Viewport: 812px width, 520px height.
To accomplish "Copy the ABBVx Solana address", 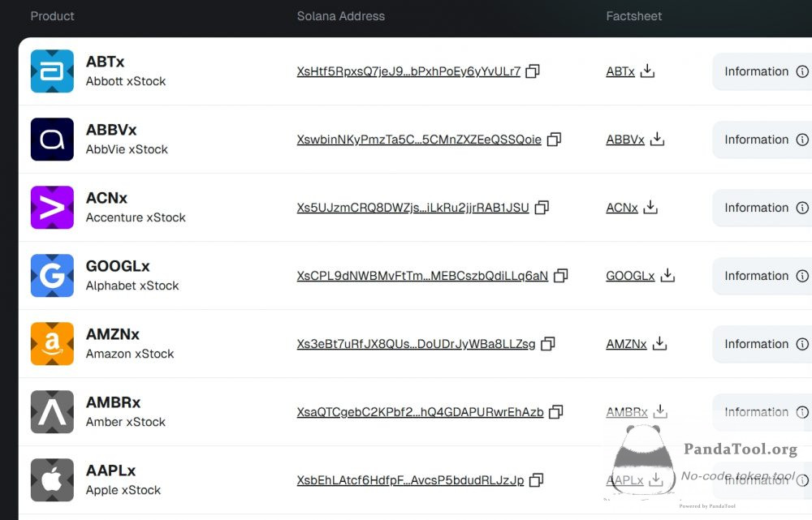I will (x=554, y=140).
